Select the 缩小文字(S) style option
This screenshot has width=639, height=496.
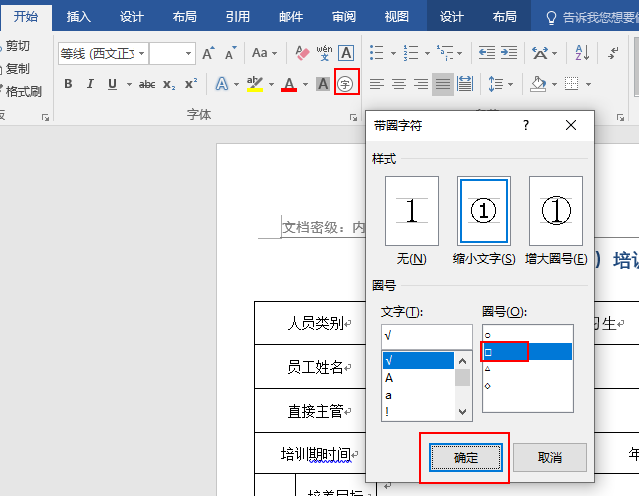tap(484, 211)
